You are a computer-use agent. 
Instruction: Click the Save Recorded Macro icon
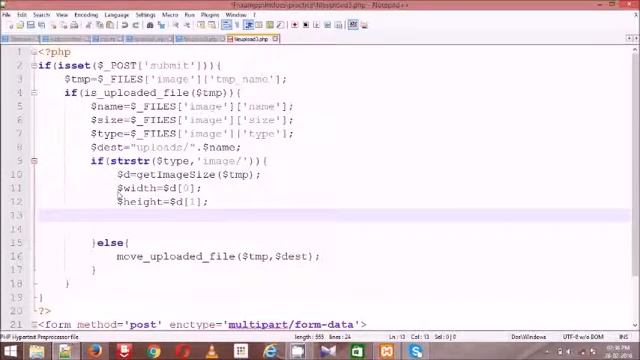click(338, 25)
